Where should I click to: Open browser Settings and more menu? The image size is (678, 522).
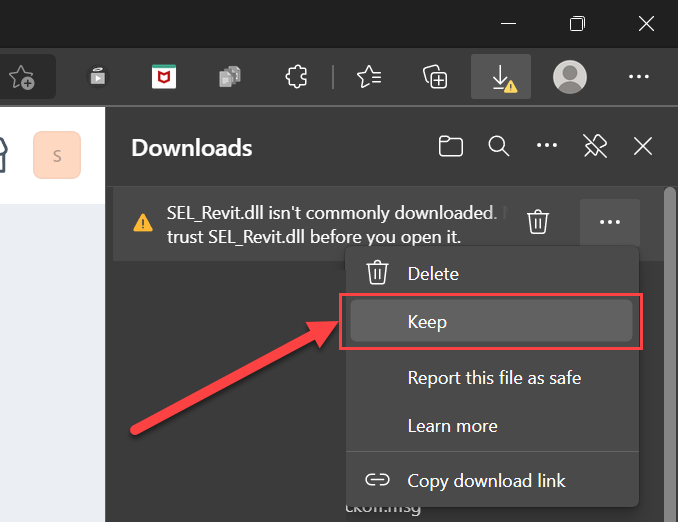click(639, 77)
